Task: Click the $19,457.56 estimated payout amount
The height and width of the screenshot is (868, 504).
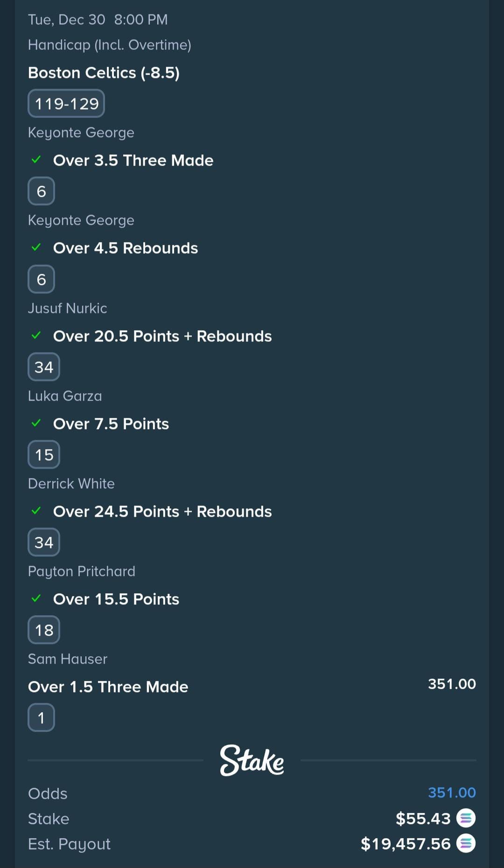Action: tap(406, 843)
